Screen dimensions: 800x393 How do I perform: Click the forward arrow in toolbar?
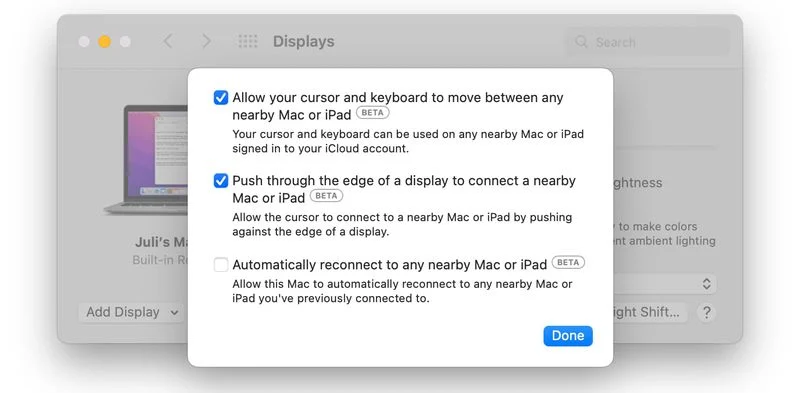click(x=206, y=41)
